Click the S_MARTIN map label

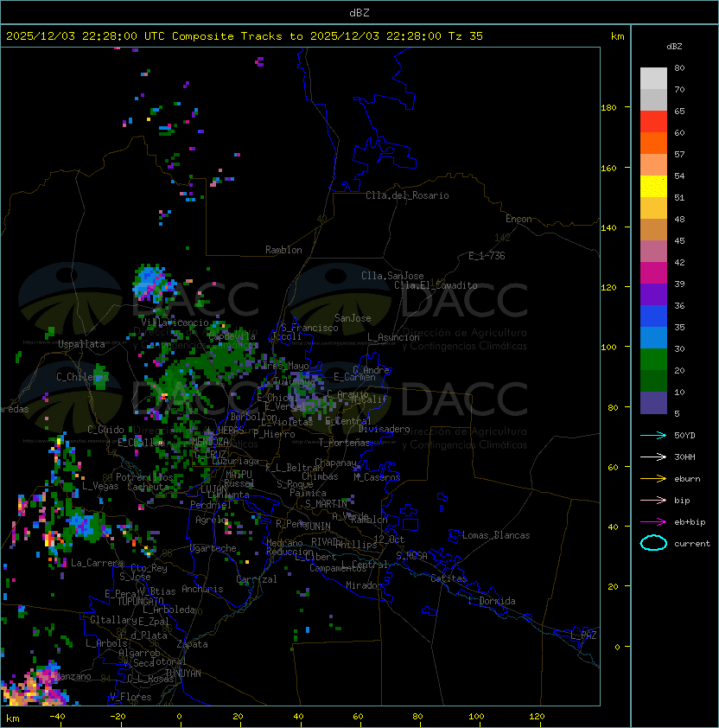pyautogui.click(x=326, y=504)
